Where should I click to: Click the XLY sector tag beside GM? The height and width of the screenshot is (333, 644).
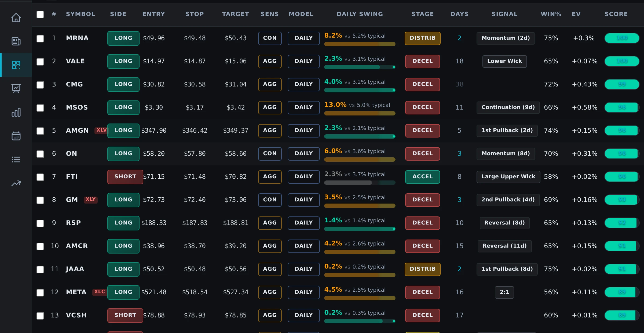[x=91, y=200]
